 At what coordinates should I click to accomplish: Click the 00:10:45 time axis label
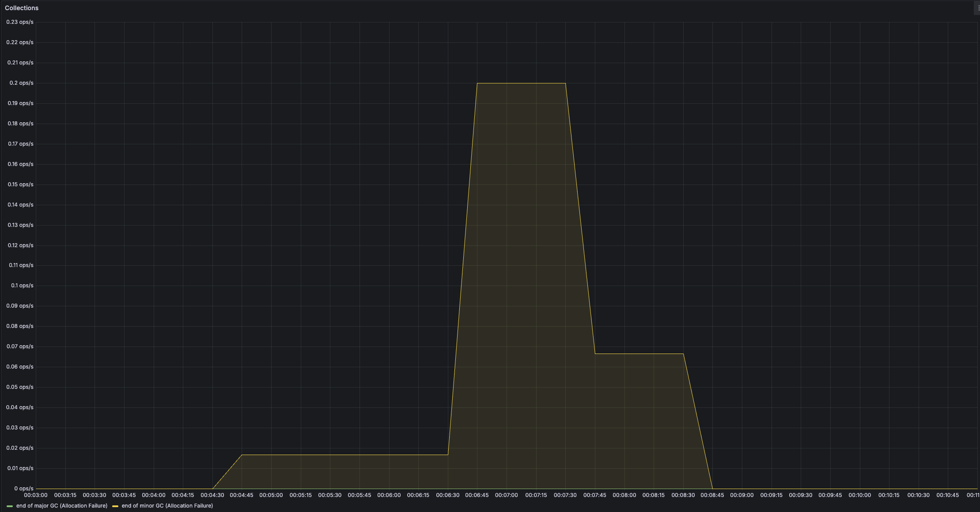(948, 495)
